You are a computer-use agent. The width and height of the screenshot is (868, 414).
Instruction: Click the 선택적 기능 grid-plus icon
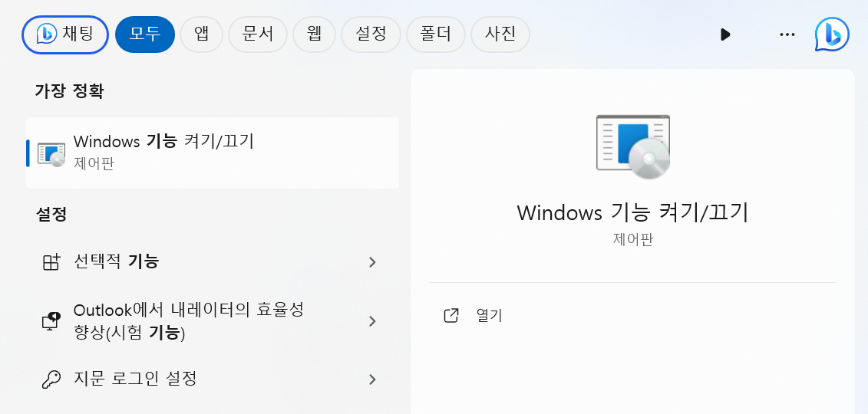tap(51, 262)
